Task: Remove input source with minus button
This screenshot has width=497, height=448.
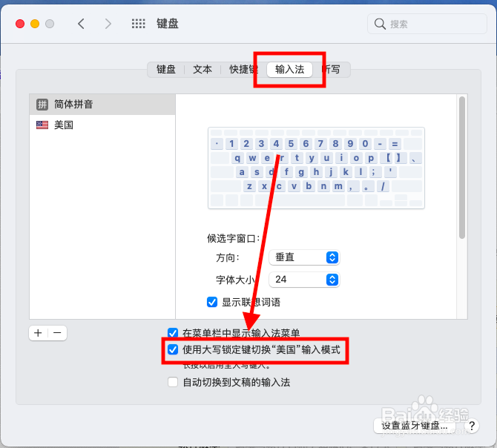Action: [57, 333]
